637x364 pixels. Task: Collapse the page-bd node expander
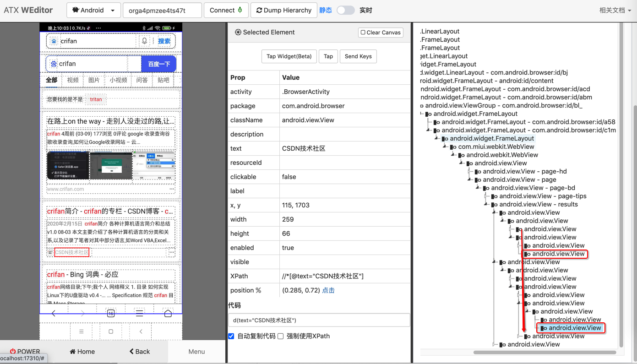[478, 188]
